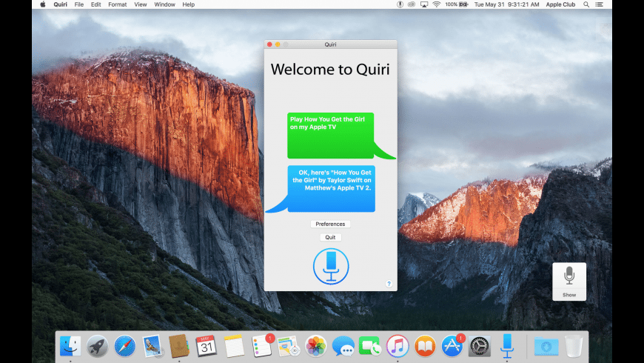This screenshot has width=644, height=363.
Task: Open the Wi-Fi status menu
Action: 436,4
